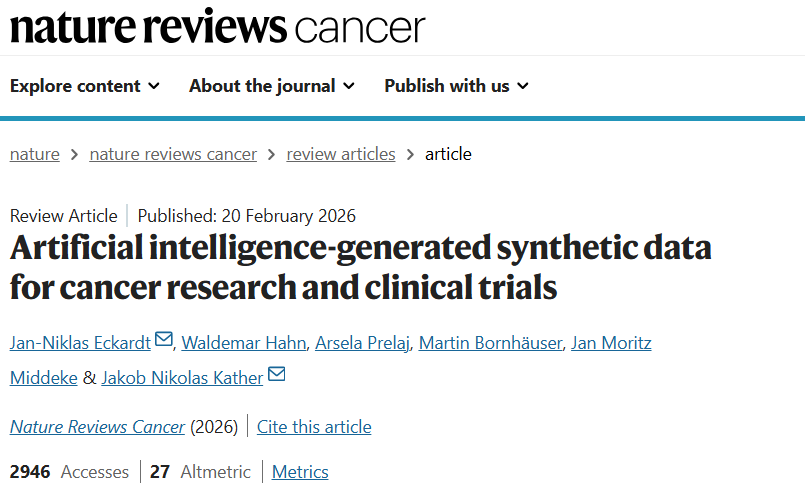Screen dimensions: 805x489
Task: Select author Martin Bornhäuser
Action: click(491, 343)
